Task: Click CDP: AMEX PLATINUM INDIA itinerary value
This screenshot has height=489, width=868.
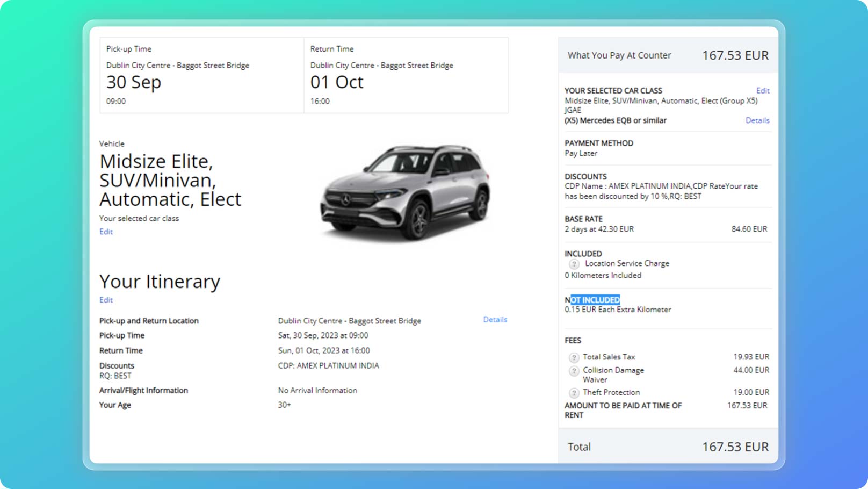Action: pos(328,365)
